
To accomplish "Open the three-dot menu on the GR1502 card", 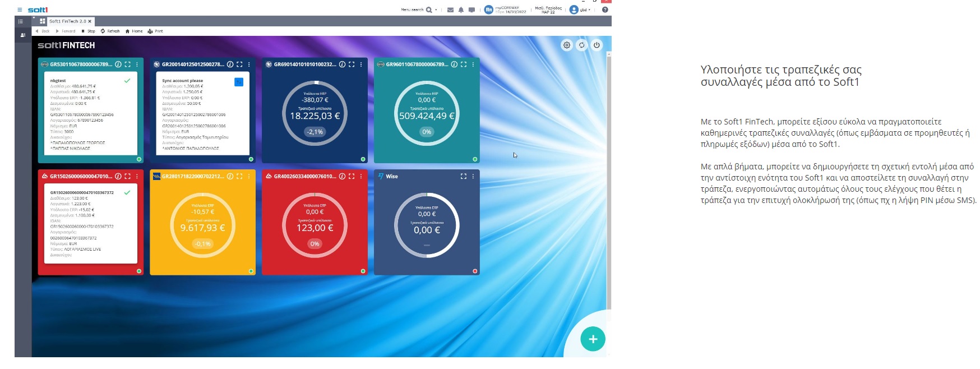I will (137, 176).
